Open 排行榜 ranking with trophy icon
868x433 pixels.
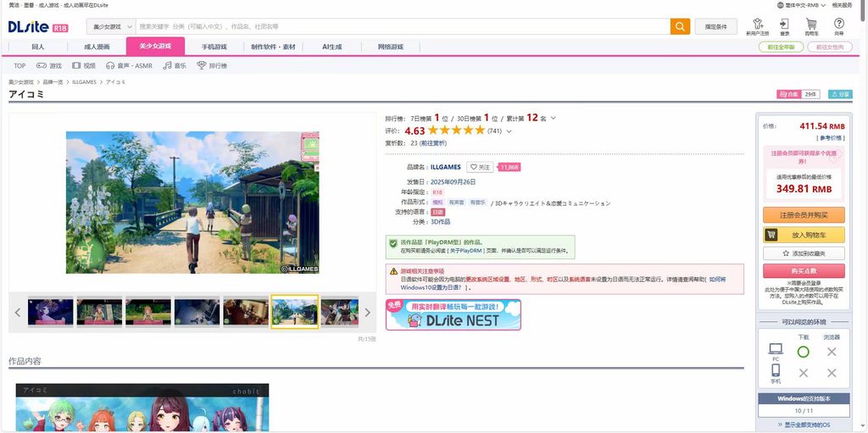[212, 65]
